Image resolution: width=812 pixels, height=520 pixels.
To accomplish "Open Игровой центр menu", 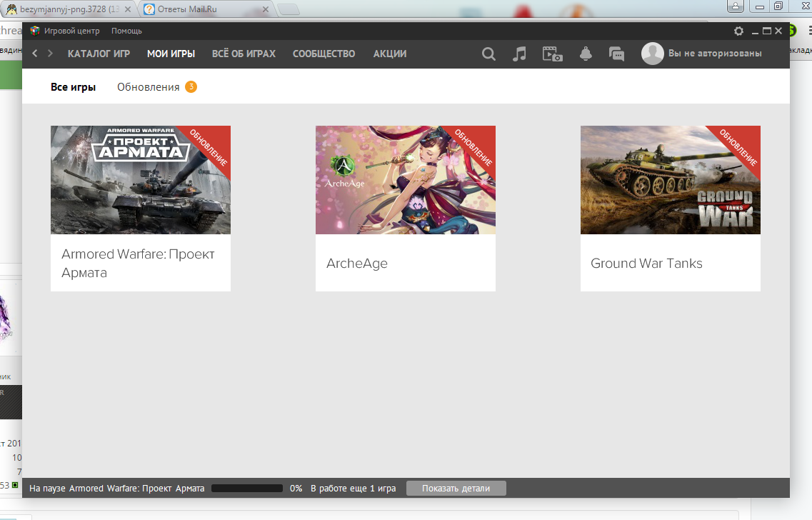I will pos(71,31).
